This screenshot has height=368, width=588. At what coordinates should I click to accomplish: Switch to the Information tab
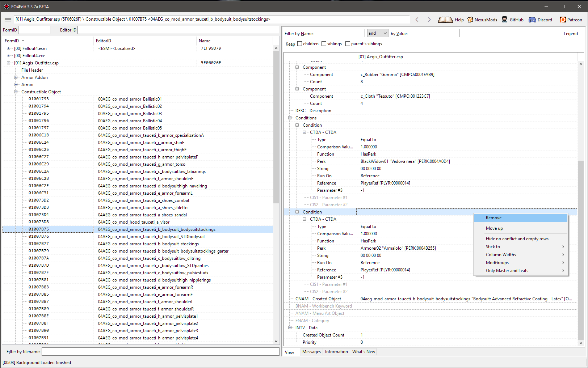tap(336, 352)
